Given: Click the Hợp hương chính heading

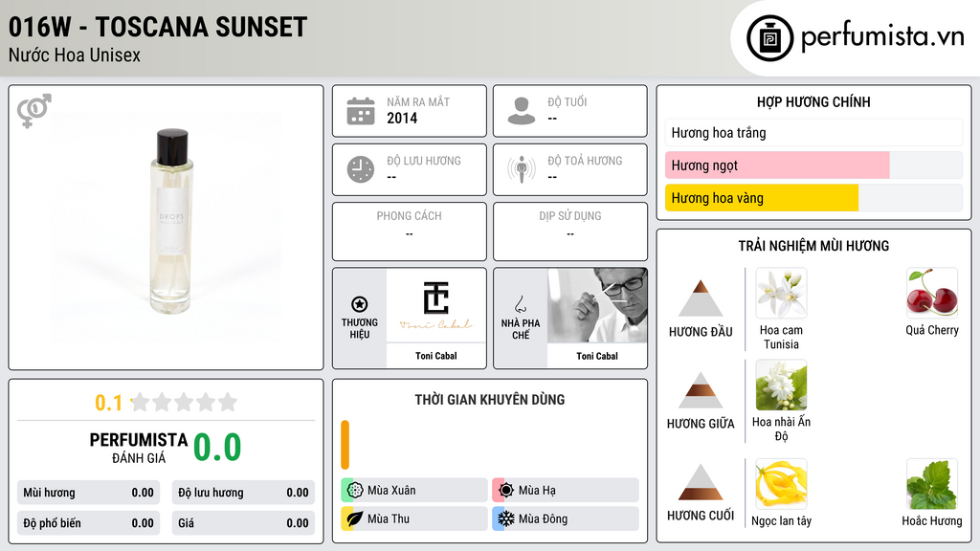Looking at the screenshot, I should [x=813, y=101].
